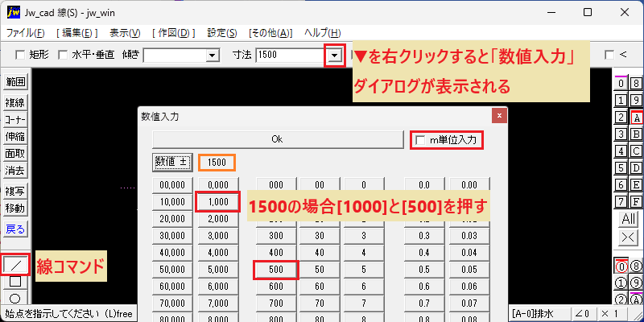Click the 300 value button
Screen dimensions: 644x322
point(276,236)
